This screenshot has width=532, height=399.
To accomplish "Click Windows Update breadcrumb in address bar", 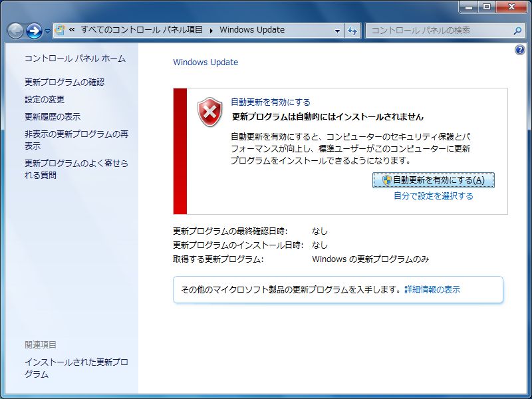I will 252,30.
